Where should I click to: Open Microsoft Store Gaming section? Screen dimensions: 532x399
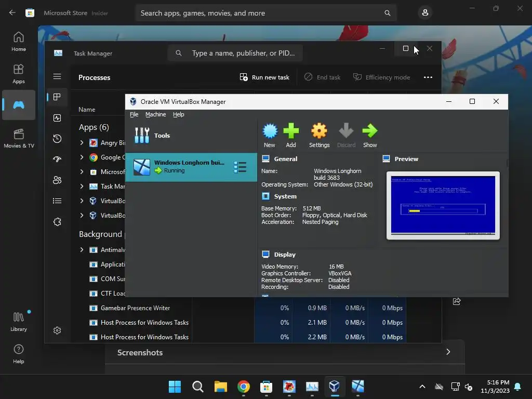click(19, 105)
